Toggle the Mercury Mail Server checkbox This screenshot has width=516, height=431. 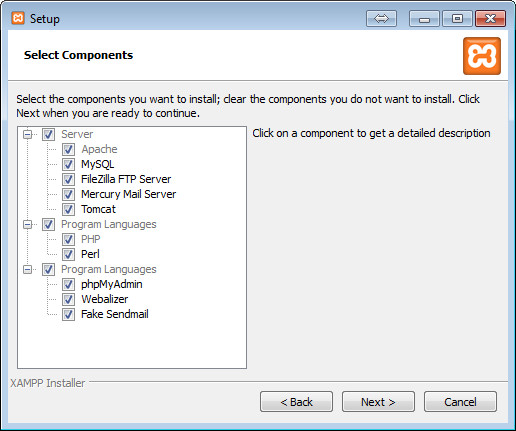tap(68, 194)
